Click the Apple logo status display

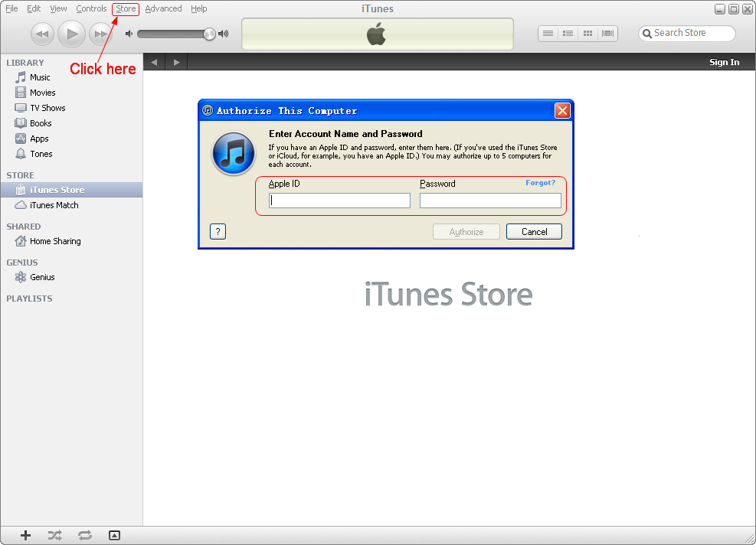point(377,34)
